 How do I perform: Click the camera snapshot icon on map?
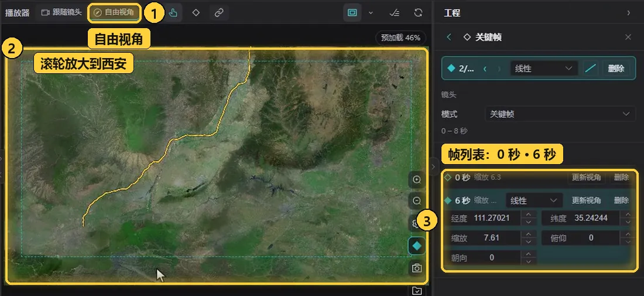pyautogui.click(x=417, y=268)
